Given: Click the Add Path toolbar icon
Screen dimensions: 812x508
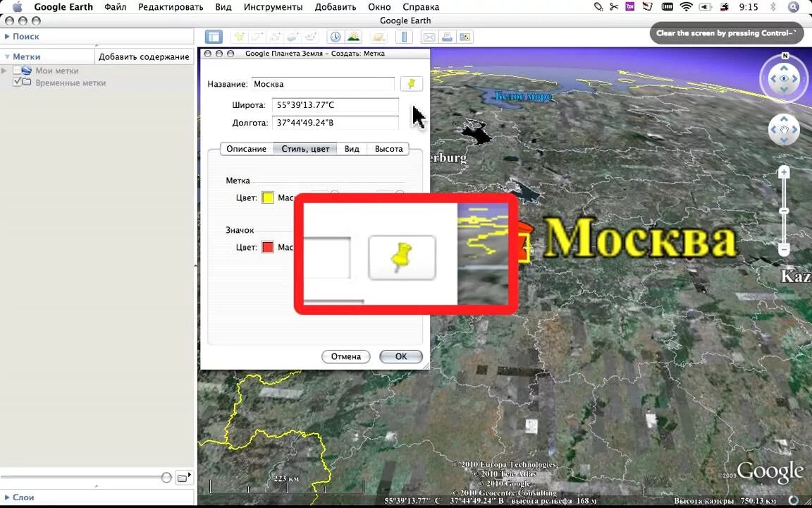Looking at the screenshot, I should pyautogui.click(x=275, y=37).
